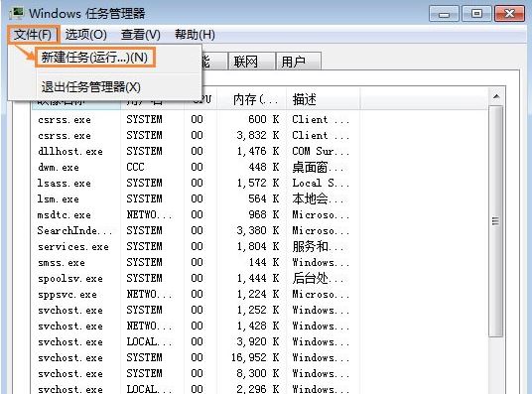Click the Task Manager title bar icon

tap(17, 14)
